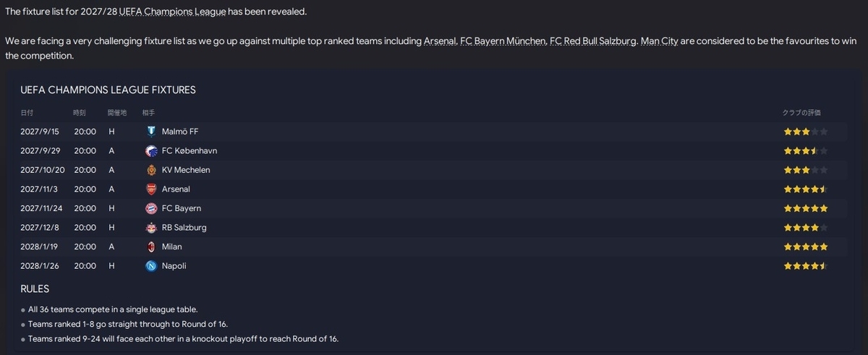Open the FC Red Bull Salzburg link
The width and height of the screenshot is (868, 355).
(593, 41)
